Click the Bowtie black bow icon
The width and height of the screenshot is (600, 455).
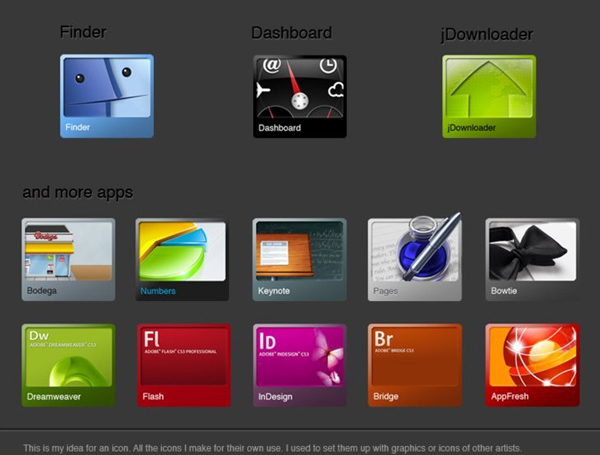[x=533, y=259]
